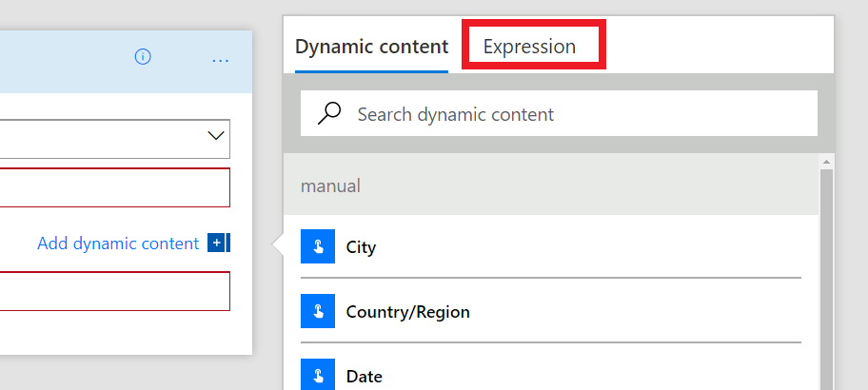This screenshot has height=390, width=868.
Task: Click the magnifier search icon
Action: (x=329, y=114)
